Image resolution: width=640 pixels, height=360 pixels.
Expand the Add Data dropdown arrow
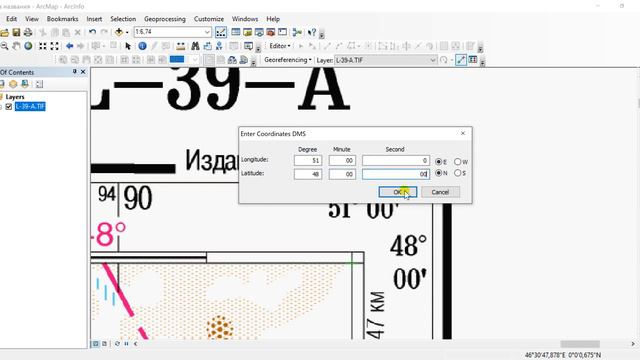127,32
